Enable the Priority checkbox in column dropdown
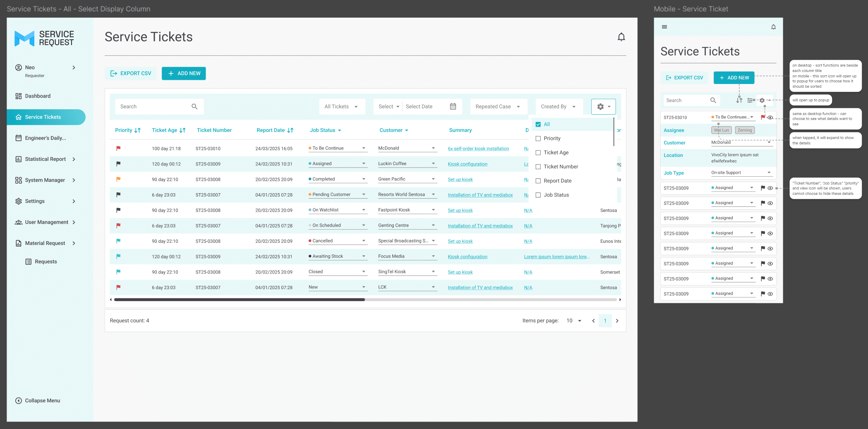The width and height of the screenshot is (868, 429). tap(538, 138)
